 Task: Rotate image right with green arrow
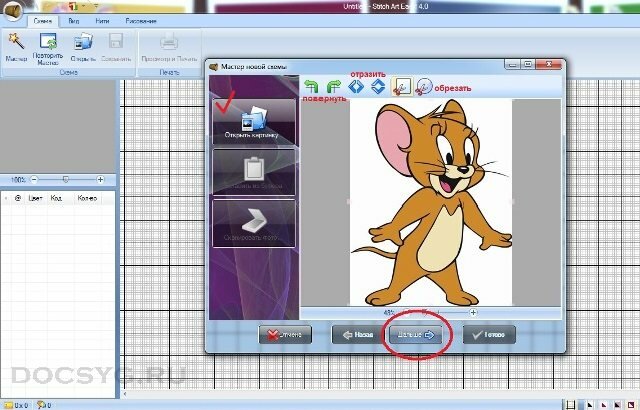click(333, 86)
